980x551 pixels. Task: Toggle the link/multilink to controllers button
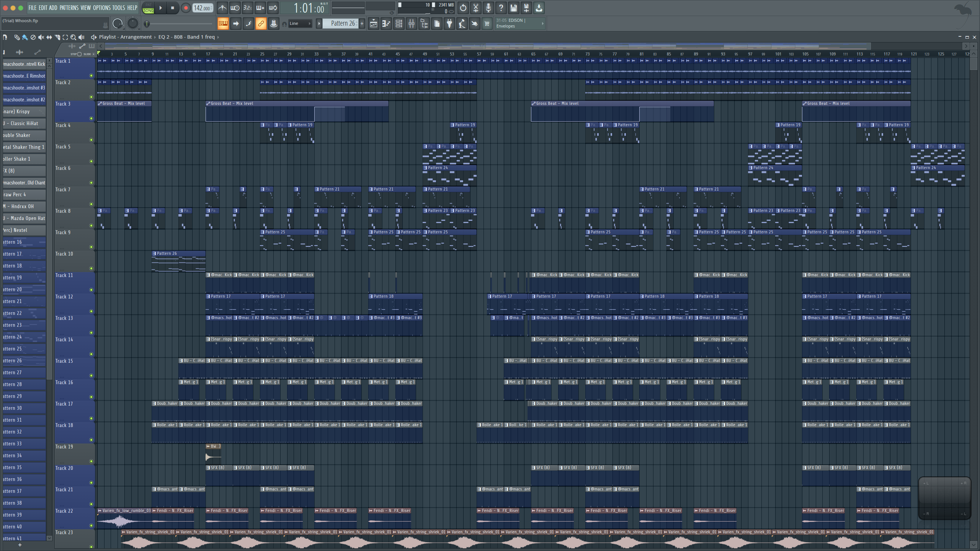(x=261, y=24)
